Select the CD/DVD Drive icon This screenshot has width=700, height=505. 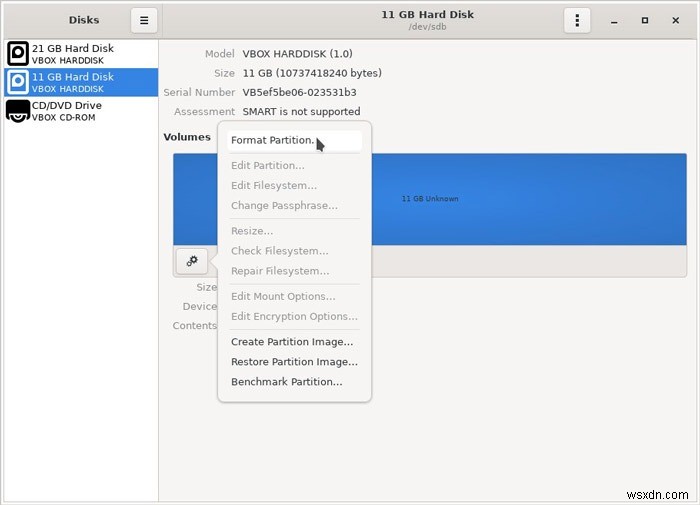[x=18, y=111]
